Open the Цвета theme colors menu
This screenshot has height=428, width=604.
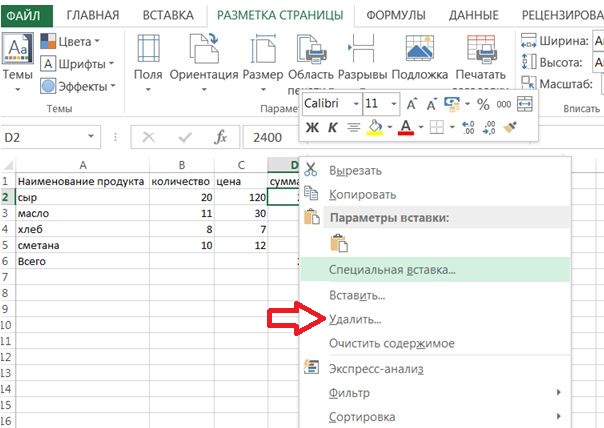[70, 41]
